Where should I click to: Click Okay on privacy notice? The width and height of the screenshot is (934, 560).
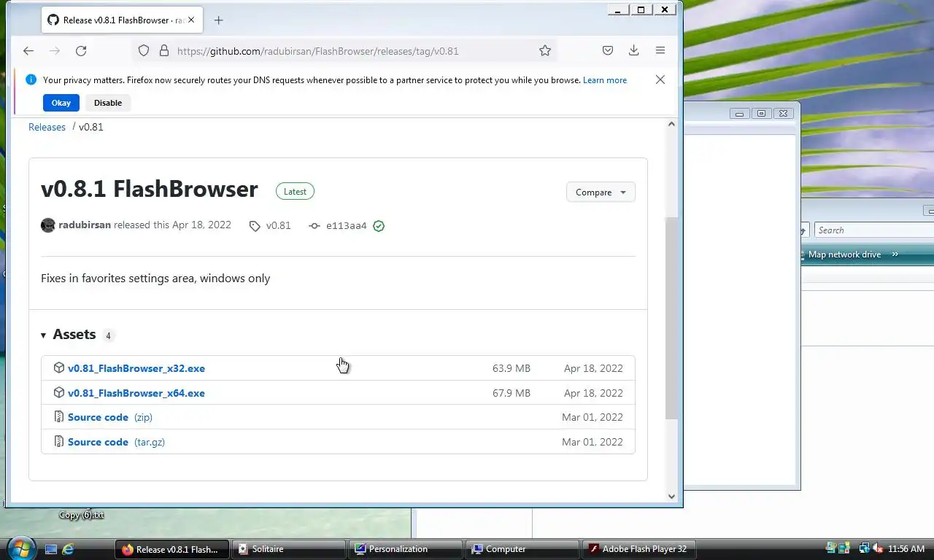coord(61,103)
